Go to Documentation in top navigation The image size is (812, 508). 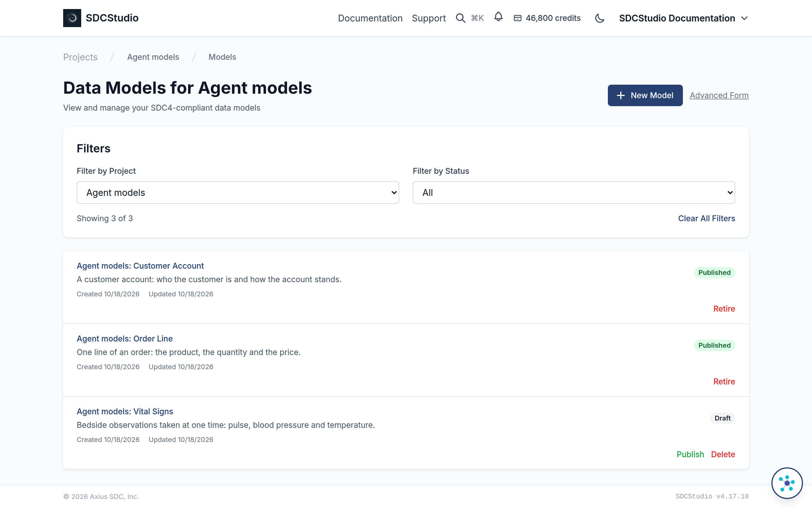[370, 18]
